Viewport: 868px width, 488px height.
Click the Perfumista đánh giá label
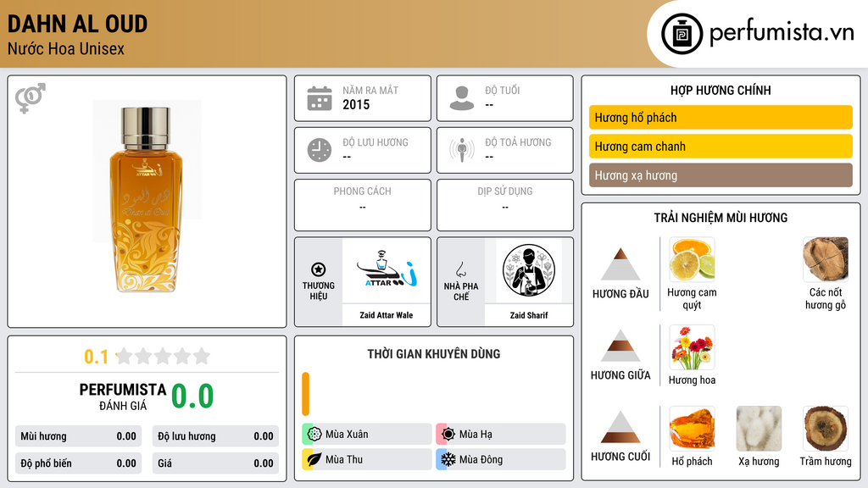point(123,396)
